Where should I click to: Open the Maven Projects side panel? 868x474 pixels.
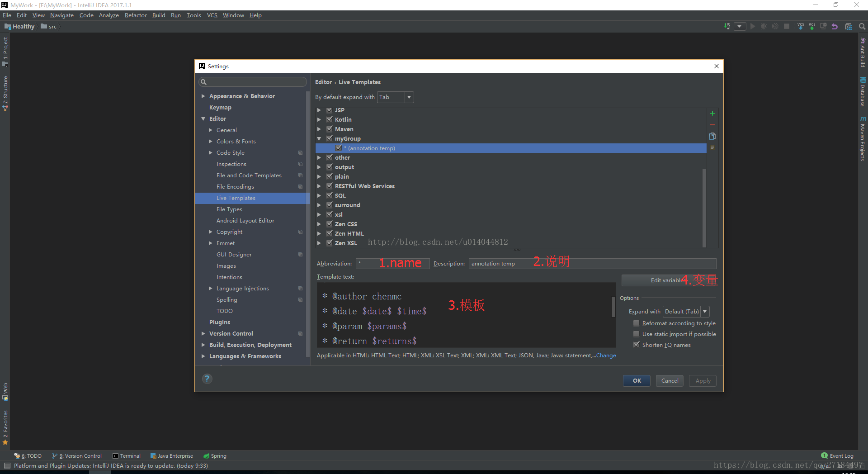point(863,138)
